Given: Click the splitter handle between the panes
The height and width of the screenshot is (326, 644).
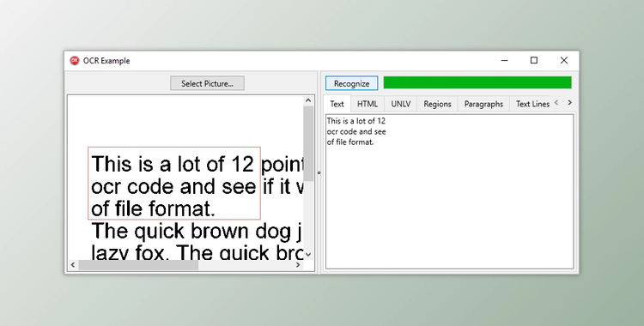Looking at the screenshot, I should click(319, 172).
